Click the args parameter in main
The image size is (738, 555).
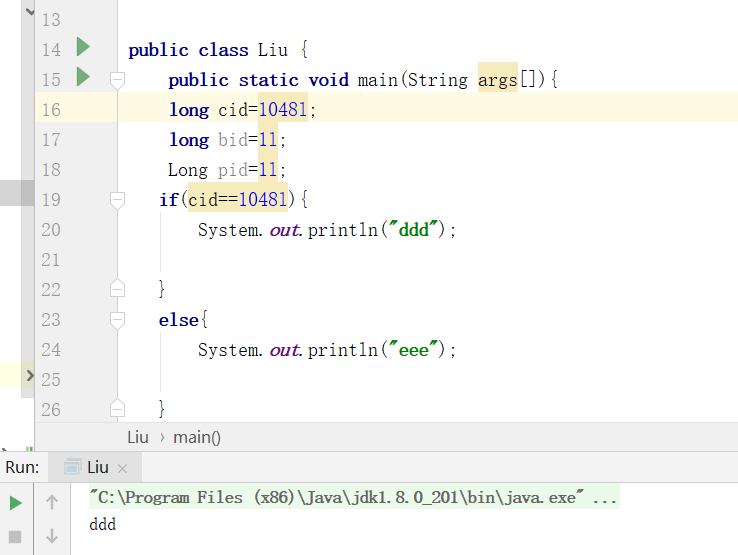tap(497, 80)
